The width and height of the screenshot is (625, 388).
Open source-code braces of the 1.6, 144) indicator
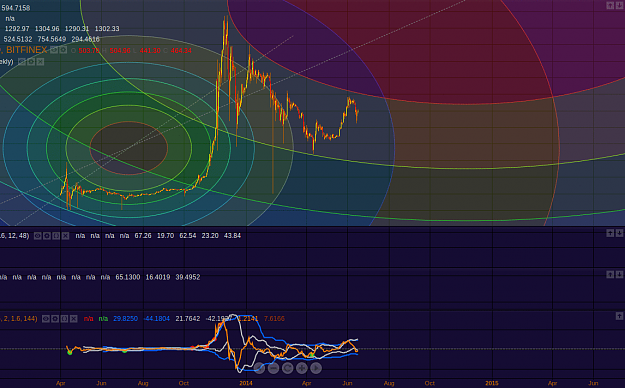pyautogui.click(x=64, y=319)
